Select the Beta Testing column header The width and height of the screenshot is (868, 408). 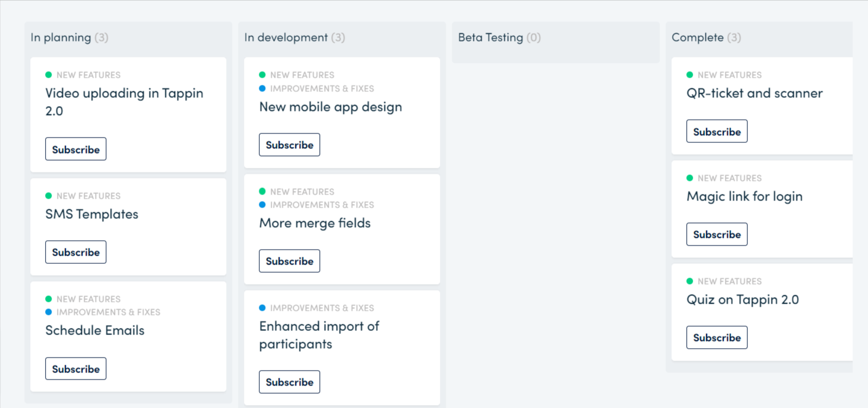pos(490,37)
